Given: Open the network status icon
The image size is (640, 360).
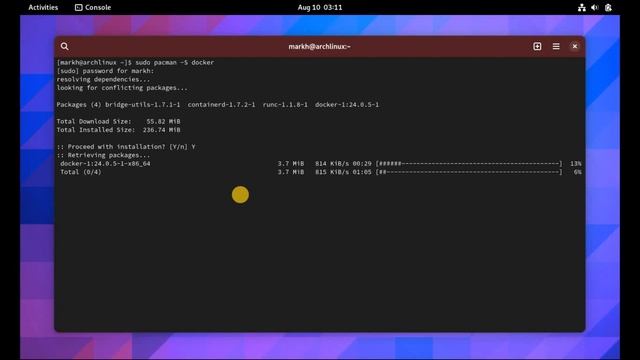Looking at the screenshot, I should (582, 7).
